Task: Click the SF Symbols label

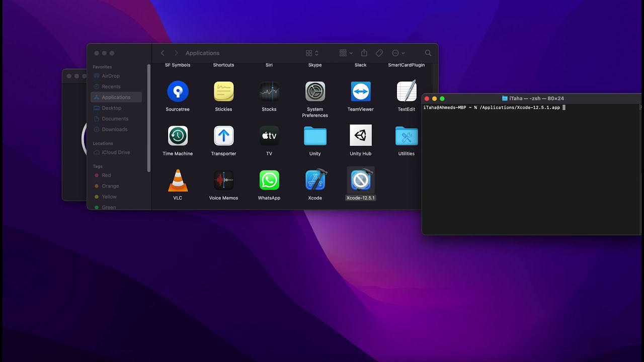Action: pos(178,65)
